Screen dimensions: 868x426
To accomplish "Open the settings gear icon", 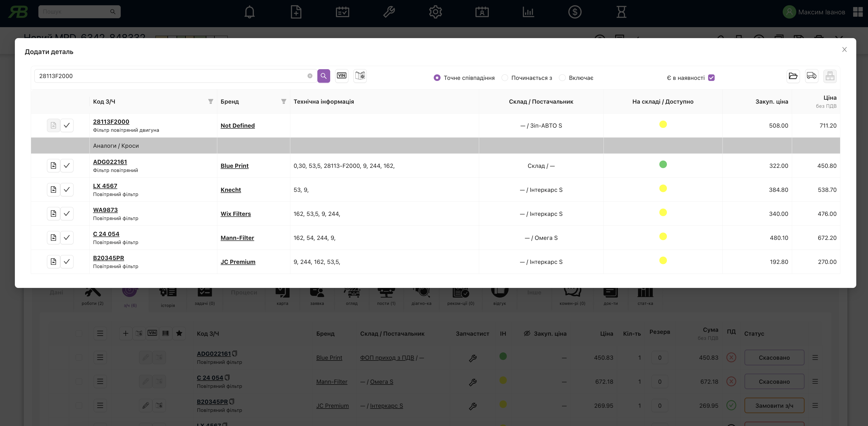I will click(x=435, y=12).
